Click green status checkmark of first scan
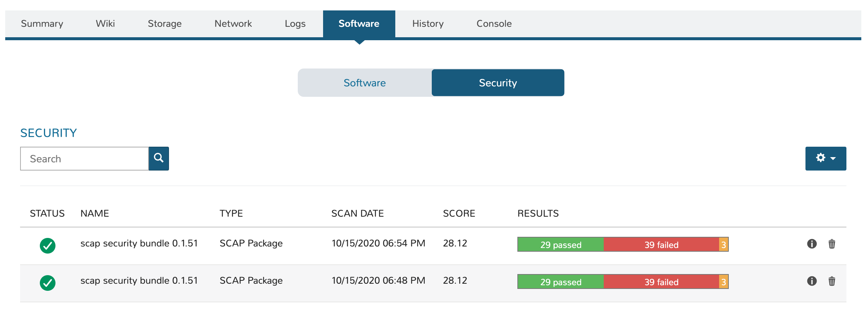This screenshot has height=315, width=868. click(x=48, y=245)
